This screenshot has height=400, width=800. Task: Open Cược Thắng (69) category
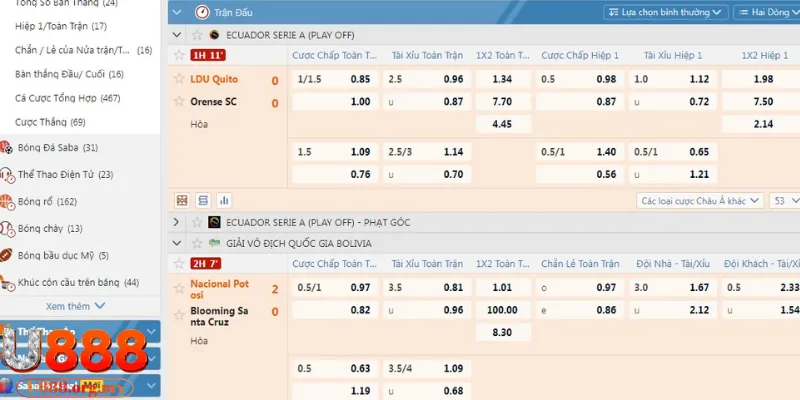[x=50, y=122]
